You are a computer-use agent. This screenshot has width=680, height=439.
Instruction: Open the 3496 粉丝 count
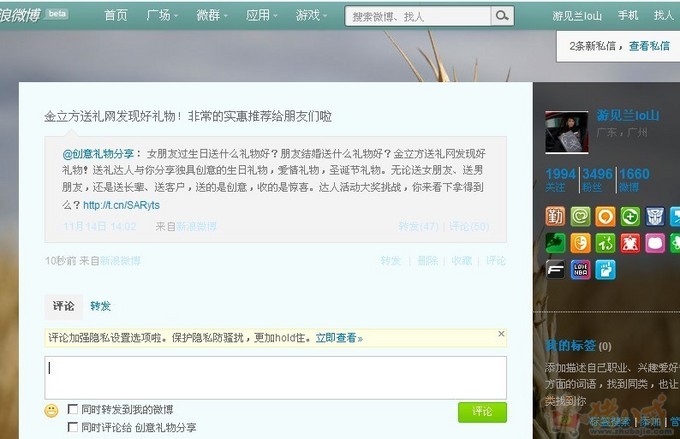coord(597,180)
